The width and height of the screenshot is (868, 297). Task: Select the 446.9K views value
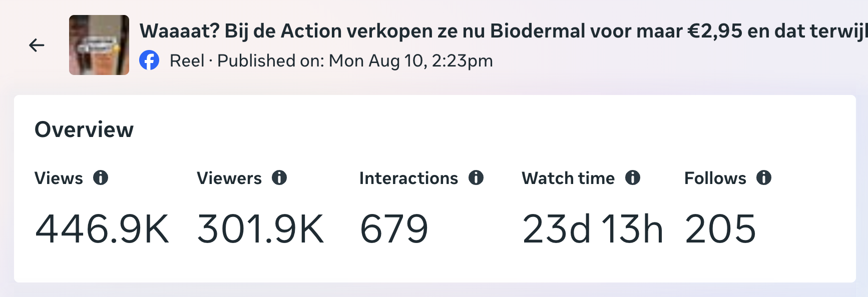tap(102, 229)
